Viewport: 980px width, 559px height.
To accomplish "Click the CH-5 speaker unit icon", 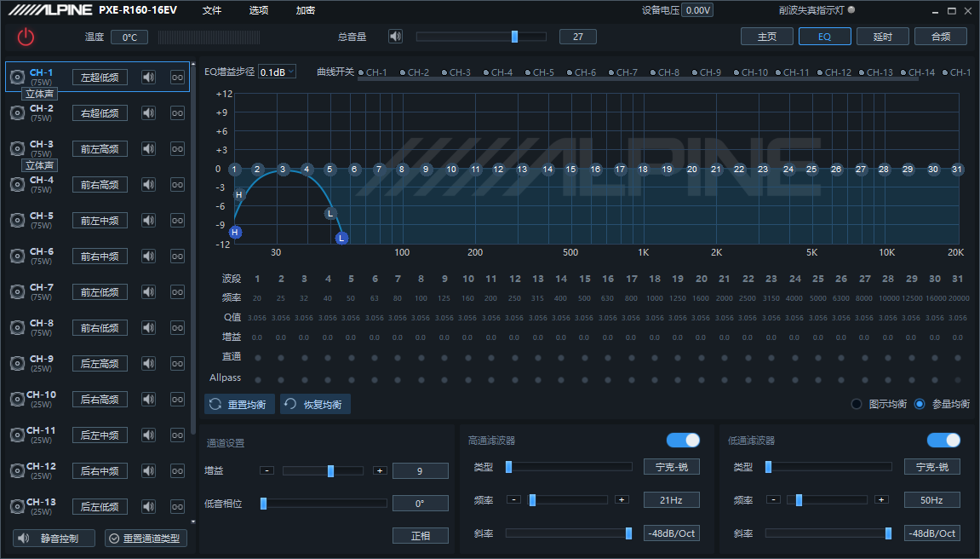I will pyautogui.click(x=17, y=221).
